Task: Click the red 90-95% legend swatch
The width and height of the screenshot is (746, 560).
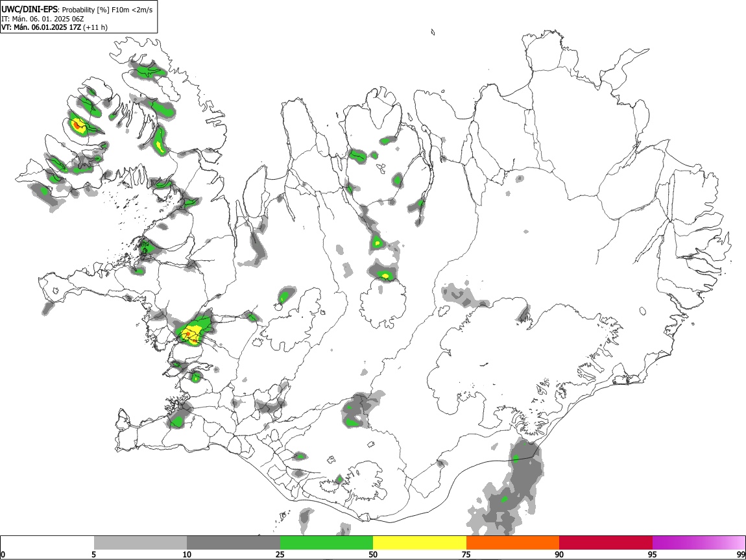Action: point(606,543)
